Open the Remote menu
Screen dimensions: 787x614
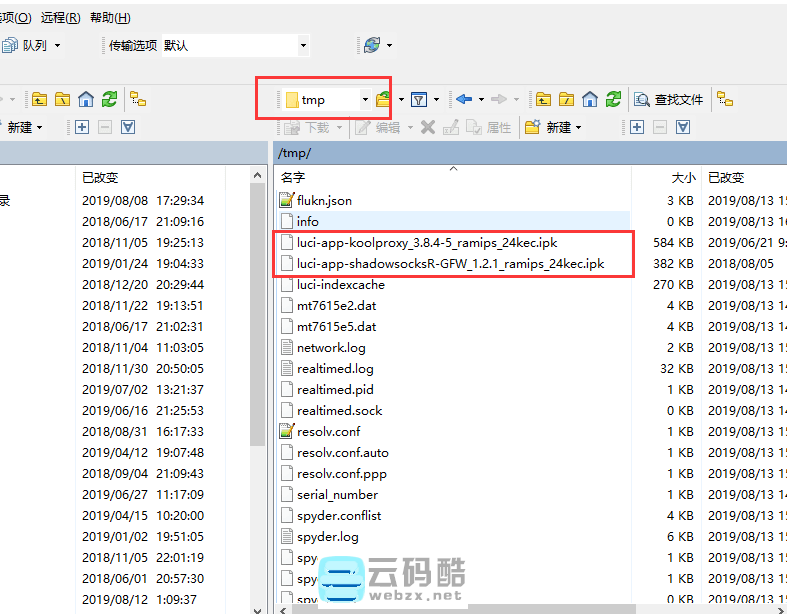(x=60, y=18)
